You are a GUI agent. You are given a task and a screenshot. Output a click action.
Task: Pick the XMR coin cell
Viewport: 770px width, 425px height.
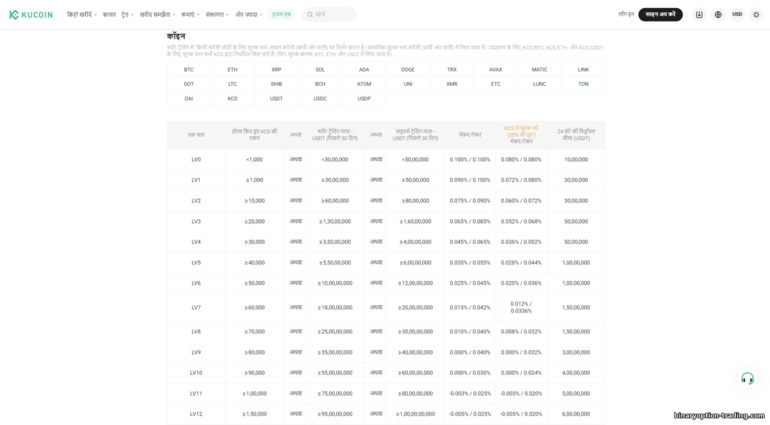click(452, 84)
